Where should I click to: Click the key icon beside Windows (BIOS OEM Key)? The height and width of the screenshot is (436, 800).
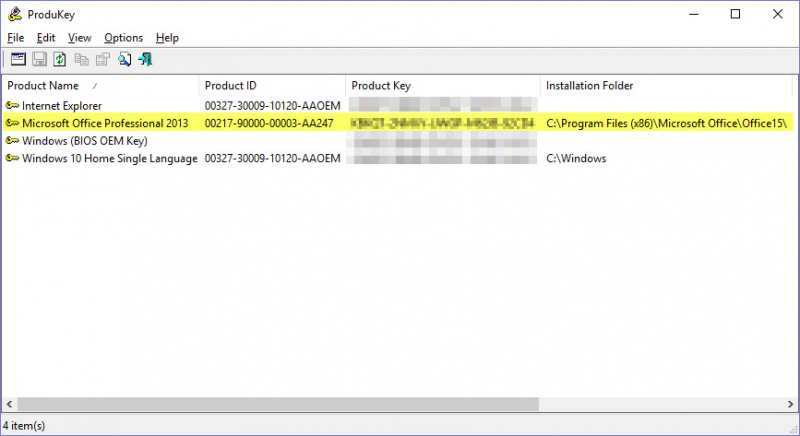(12, 140)
